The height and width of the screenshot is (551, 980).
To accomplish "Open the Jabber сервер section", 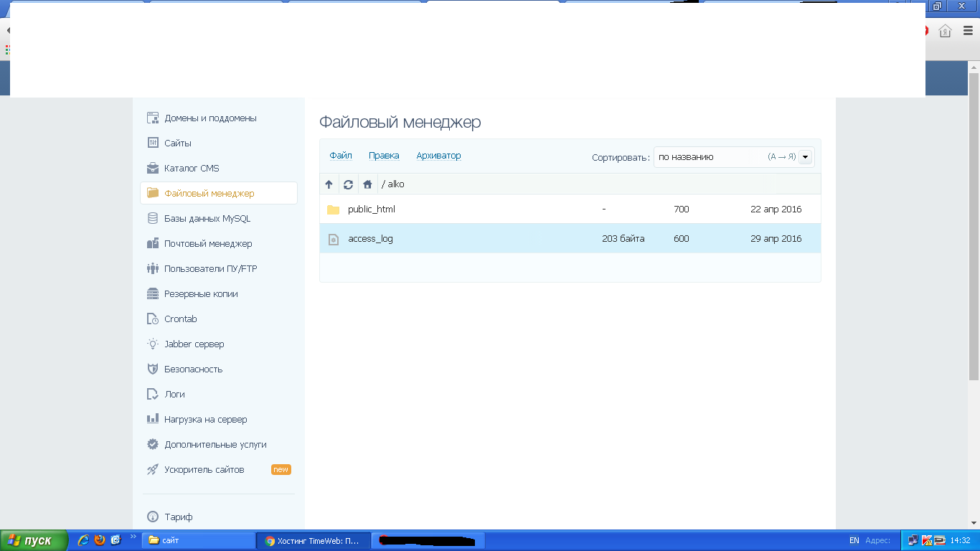I will (194, 344).
